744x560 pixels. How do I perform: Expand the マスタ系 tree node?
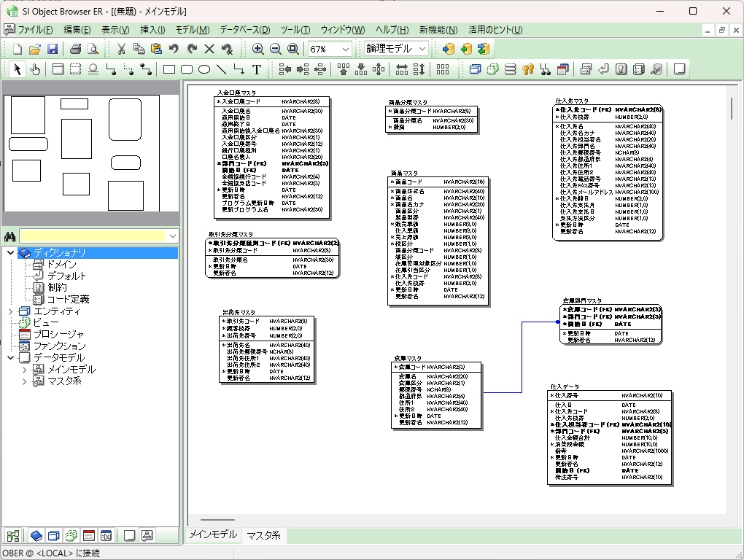(x=25, y=381)
